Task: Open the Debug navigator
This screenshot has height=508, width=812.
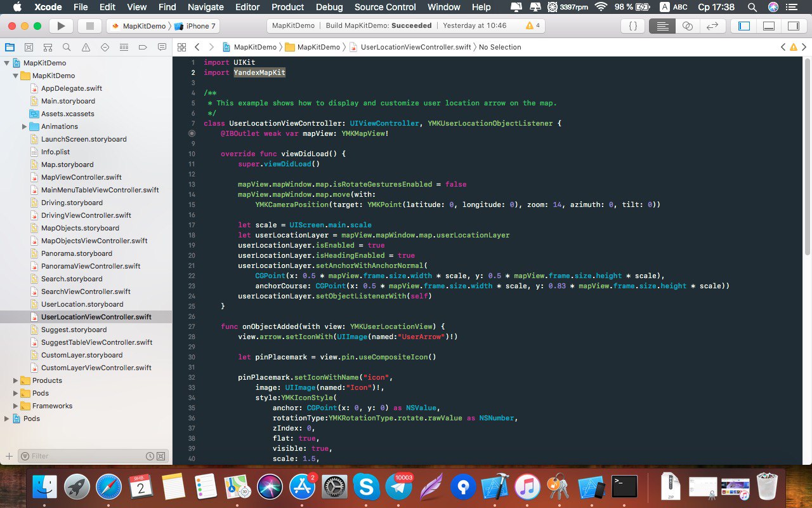Action: (x=124, y=48)
